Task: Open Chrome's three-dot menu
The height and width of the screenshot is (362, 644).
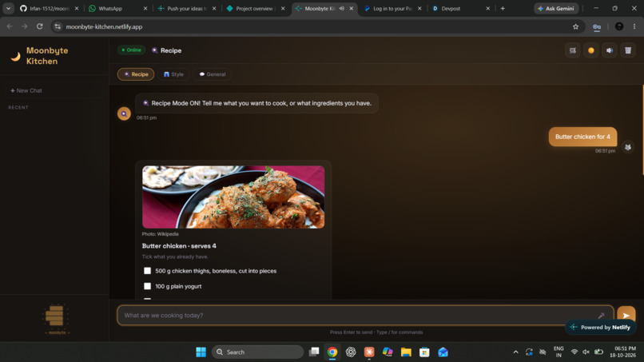Action: pyautogui.click(x=634, y=26)
